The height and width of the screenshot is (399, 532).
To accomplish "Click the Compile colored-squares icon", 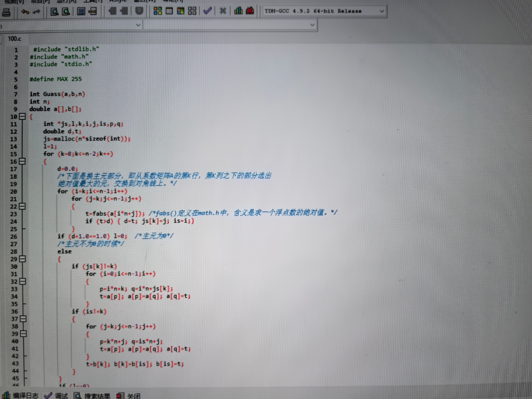I will pos(158,11).
